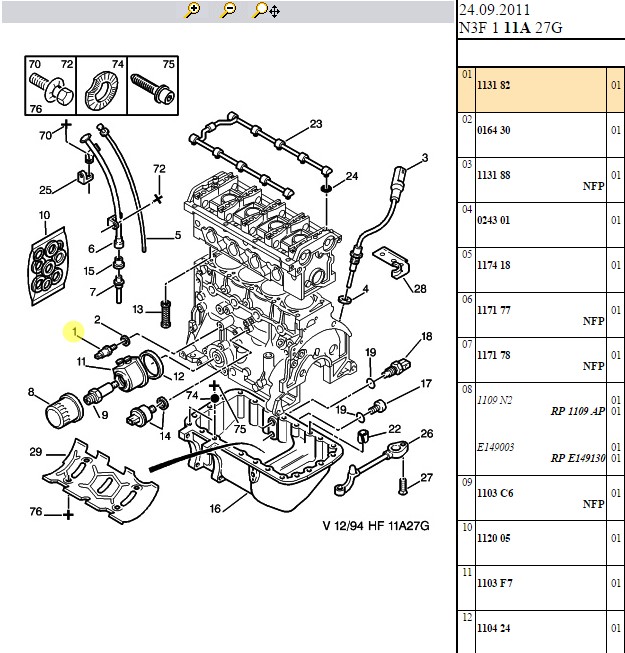Open replacement part RP E149130
Viewport: 625px width, 653px height.
point(578,458)
